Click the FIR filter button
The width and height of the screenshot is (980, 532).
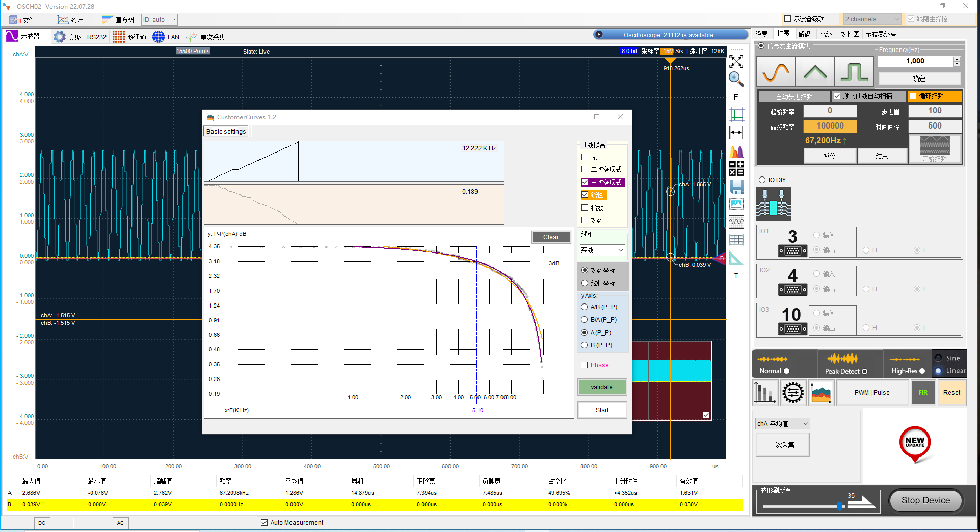tap(923, 393)
